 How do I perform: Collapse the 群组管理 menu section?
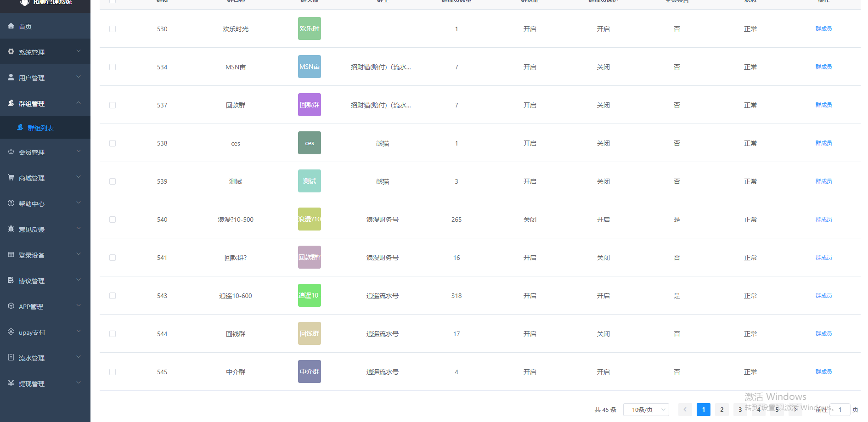pos(45,103)
